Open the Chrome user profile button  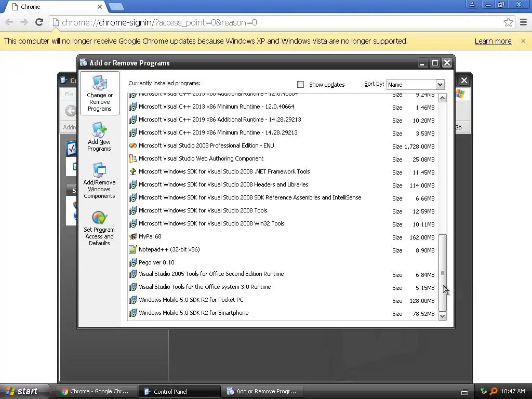click(x=472, y=4)
